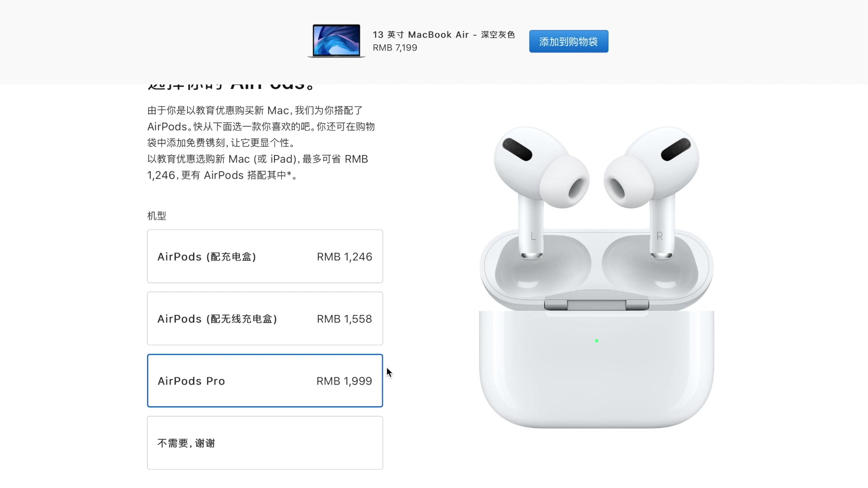Image resolution: width=868 pixels, height=488 pixels.
Task: Click the 添加到购物袋 button
Action: coord(568,42)
